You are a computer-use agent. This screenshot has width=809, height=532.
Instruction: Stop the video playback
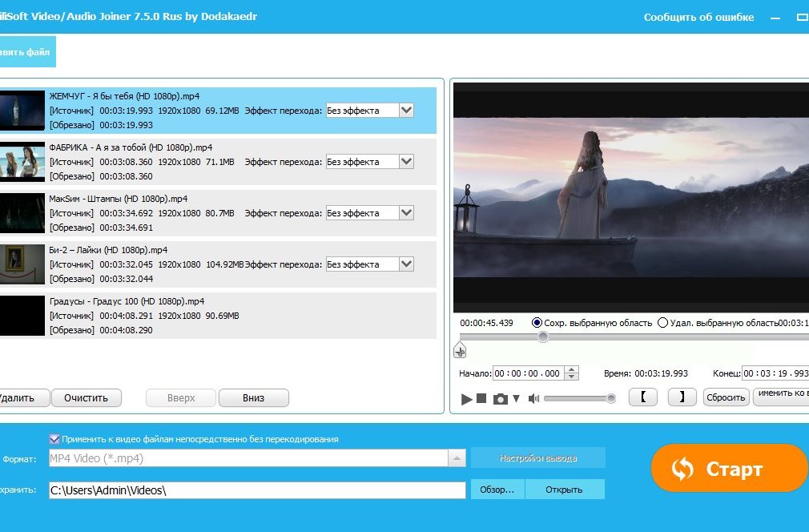click(x=481, y=398)
